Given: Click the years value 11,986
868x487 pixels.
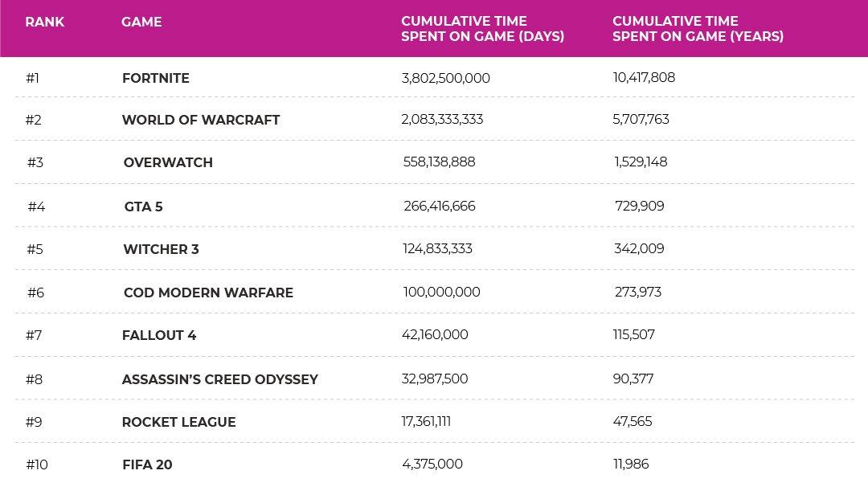Looking at the screenshot, I should pos(630,464).
